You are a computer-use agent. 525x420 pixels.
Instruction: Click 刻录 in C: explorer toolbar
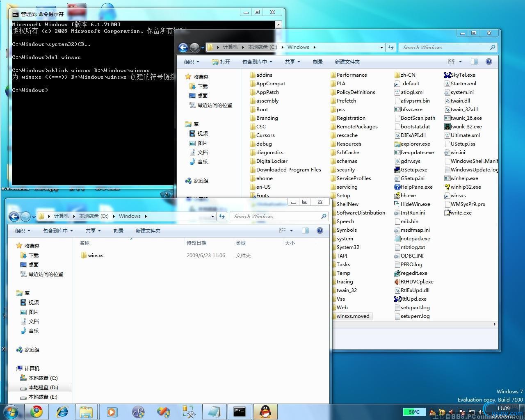click(317, 62)
